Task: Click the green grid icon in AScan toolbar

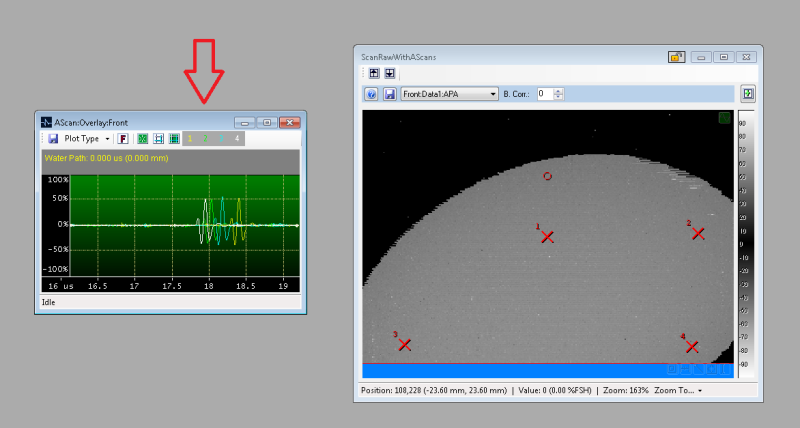Action: 174,138
